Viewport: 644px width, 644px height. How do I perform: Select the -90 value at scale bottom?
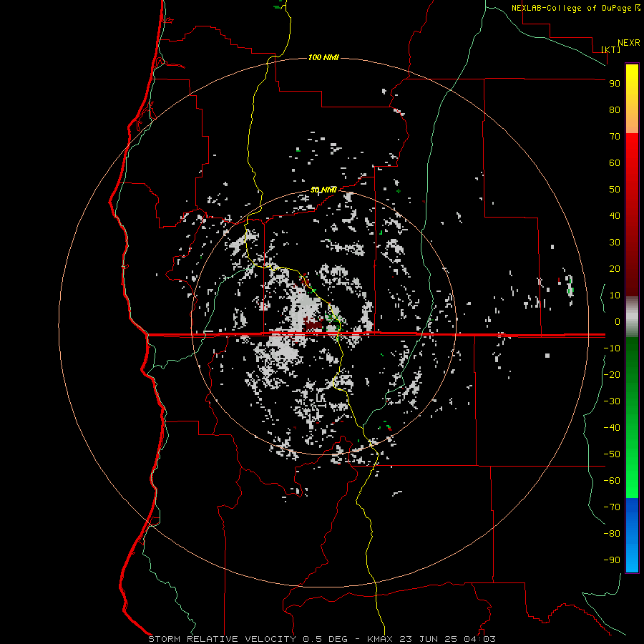pyautogui.click(x=612, y=560)
